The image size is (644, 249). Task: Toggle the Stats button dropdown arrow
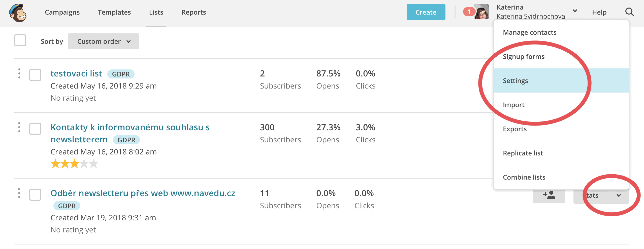619,195
